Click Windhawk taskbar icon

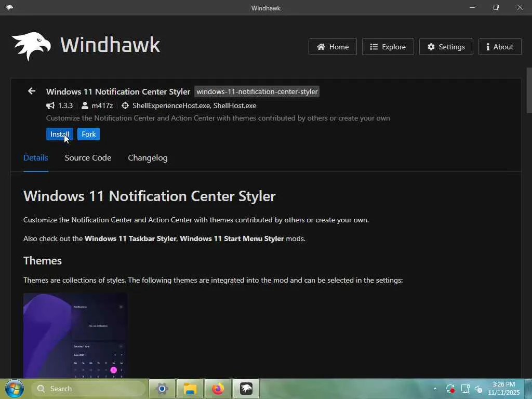click(x=246, y=389)
